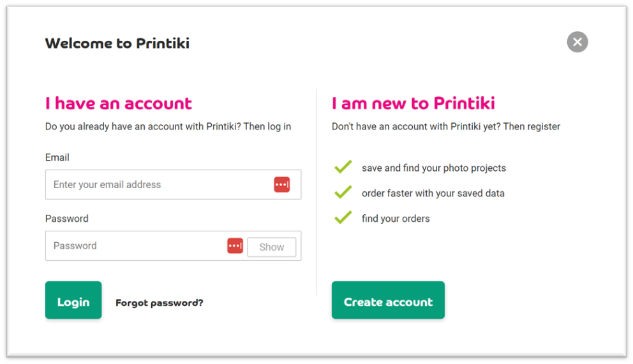633x364 pixels.
Task: Click the password manager icon in Email field
Action: click(x=282, y=185)
